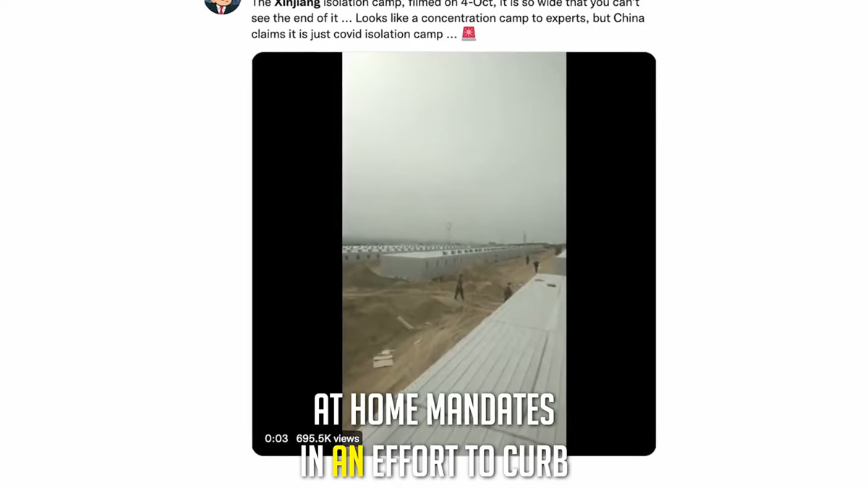The image size is (868, 488).
Task: Click the bold Xinjiang keyword
Action: tap(297, 4)
